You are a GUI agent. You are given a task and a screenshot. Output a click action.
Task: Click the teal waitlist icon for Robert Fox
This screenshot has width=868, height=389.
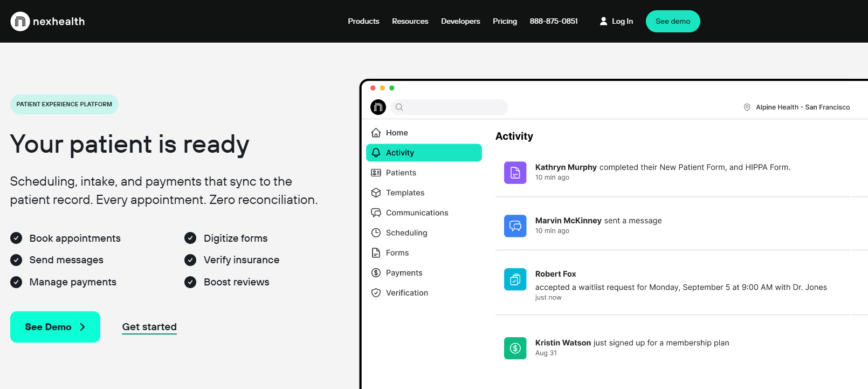(515, 279)
